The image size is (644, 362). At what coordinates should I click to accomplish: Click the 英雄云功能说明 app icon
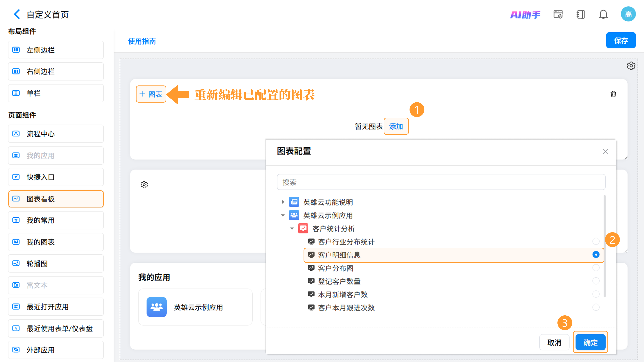294,202
